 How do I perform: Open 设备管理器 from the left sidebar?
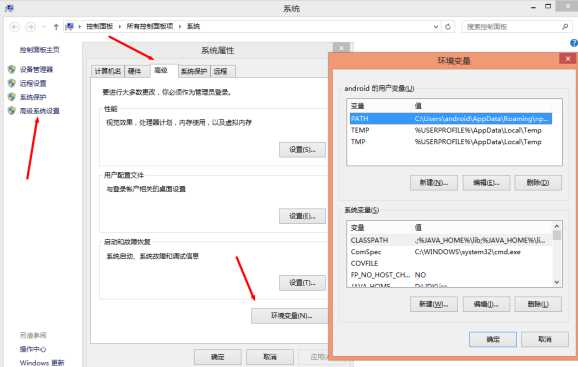pos(36,69)
